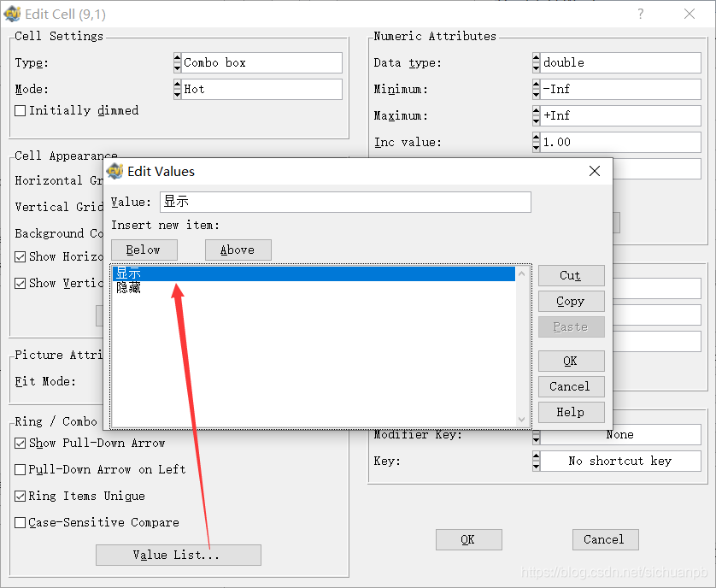Enable Pull-Down Arrow on Left

click(21, 470)
